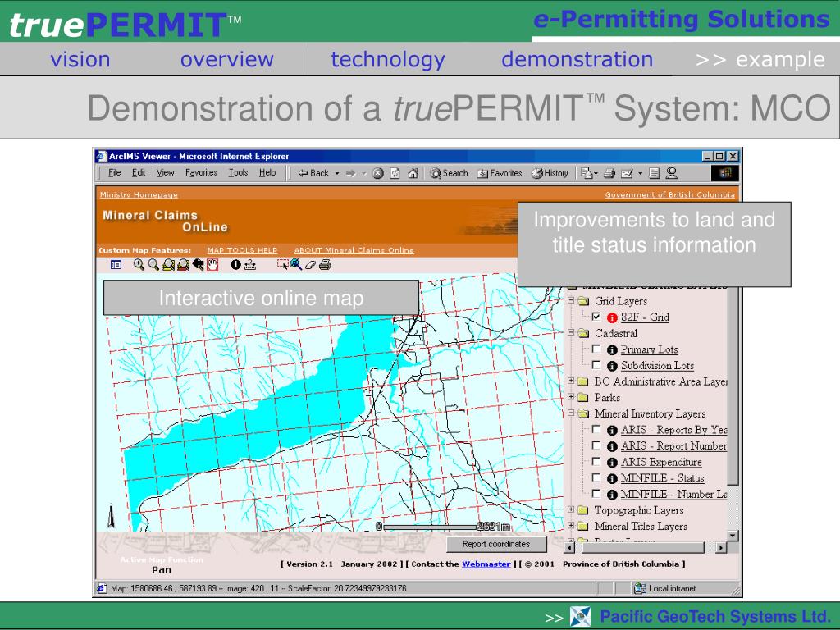840x630 pixels.
Task: Open the Ministry Homepage link
Action: [139, 195]
